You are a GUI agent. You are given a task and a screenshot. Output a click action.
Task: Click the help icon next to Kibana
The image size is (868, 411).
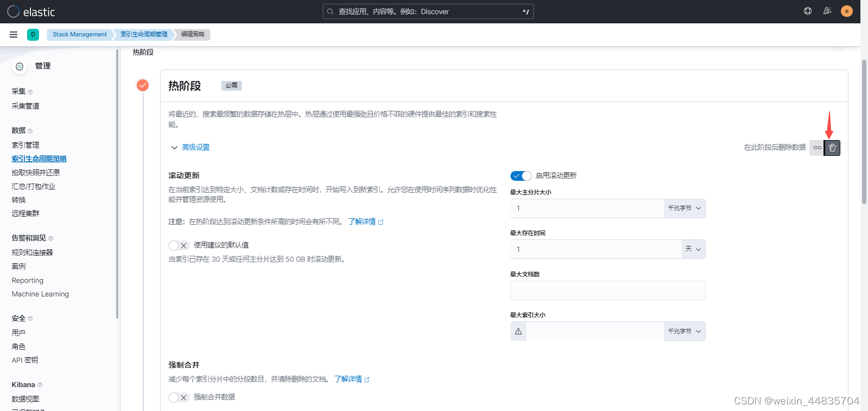point(40,385)
